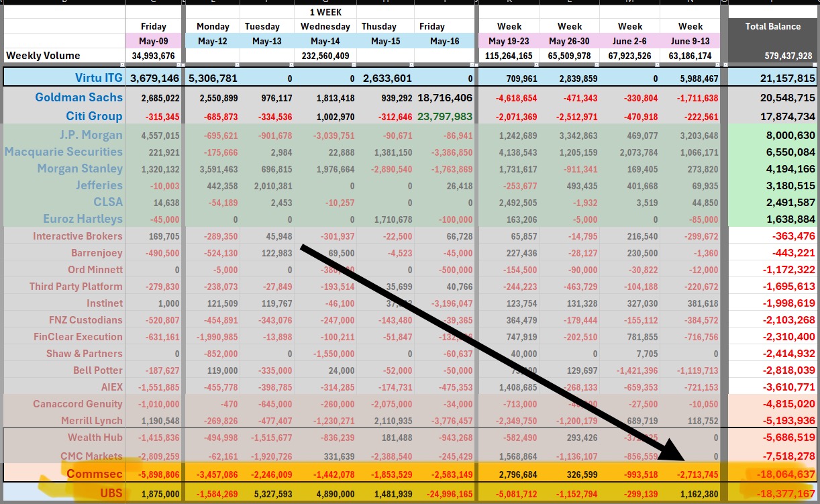Select the May-09 date header

(x=154, y=41)
